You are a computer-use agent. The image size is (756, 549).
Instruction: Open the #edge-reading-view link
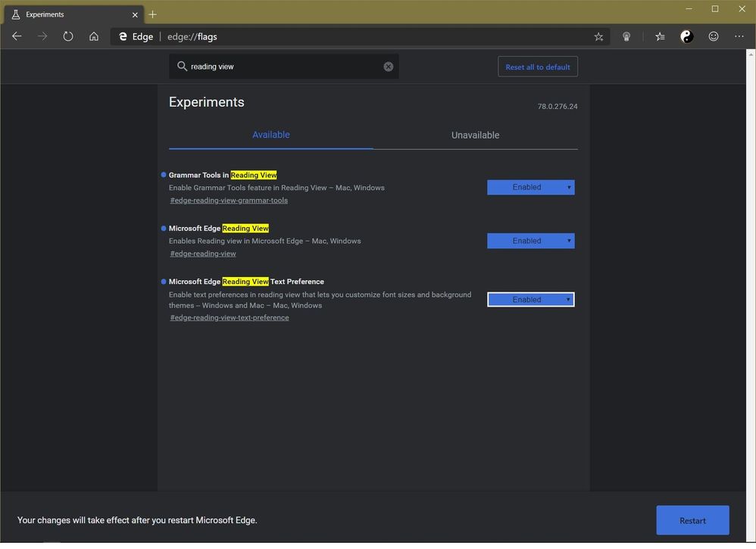point(203,254)
